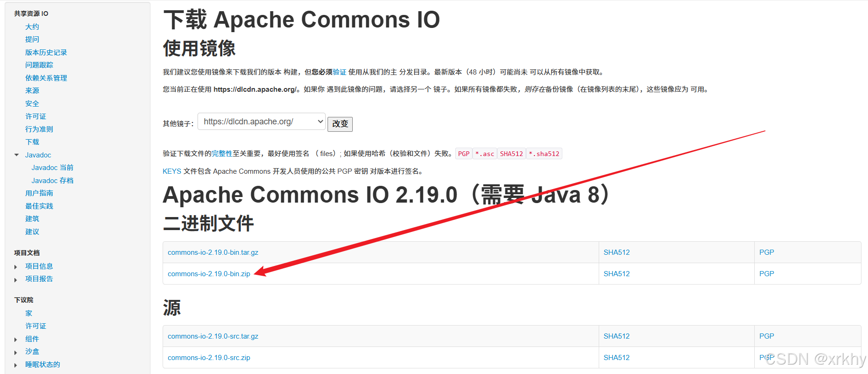
Task: Open 用户指南 sidebar link
Action: [39, 193]
